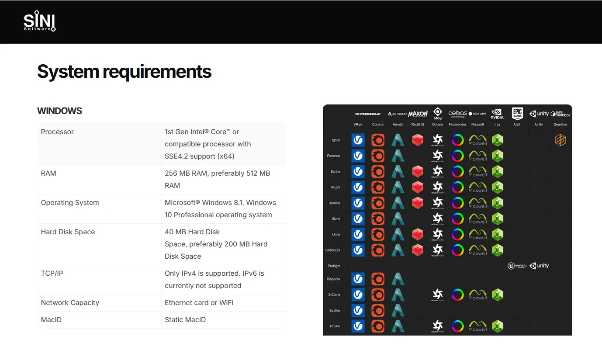
Task: Click the Processor row label
Action: pos(57,132)
